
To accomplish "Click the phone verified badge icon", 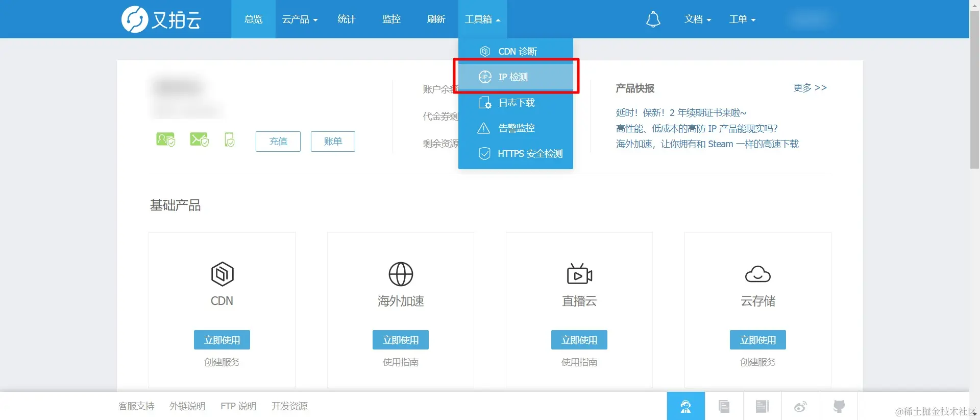I will click(x=230, y=139).
